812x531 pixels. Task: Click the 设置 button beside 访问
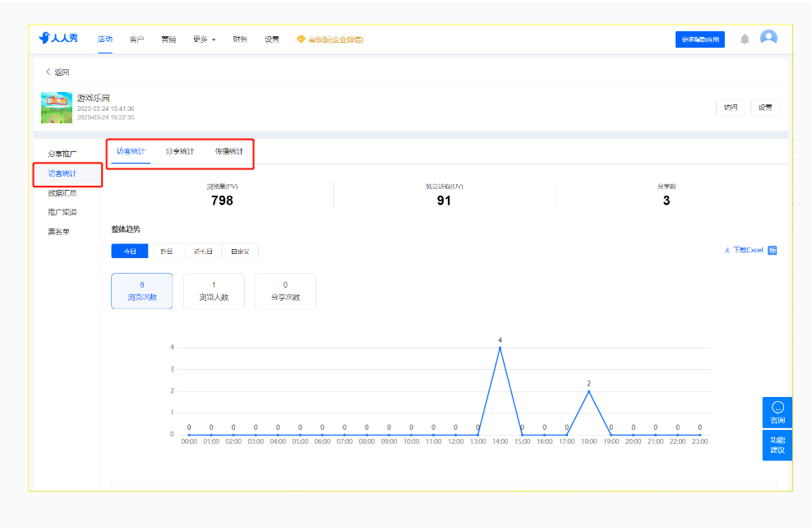[x=765, y=107]
